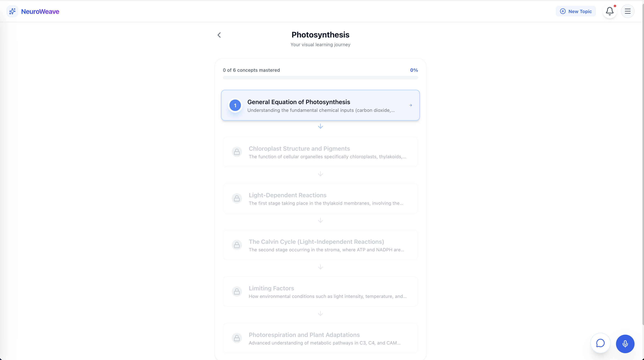Click down arrow below General Equation card
Image resolution: width=644 pixels, height=360 pixels.
tap(320, 126)
